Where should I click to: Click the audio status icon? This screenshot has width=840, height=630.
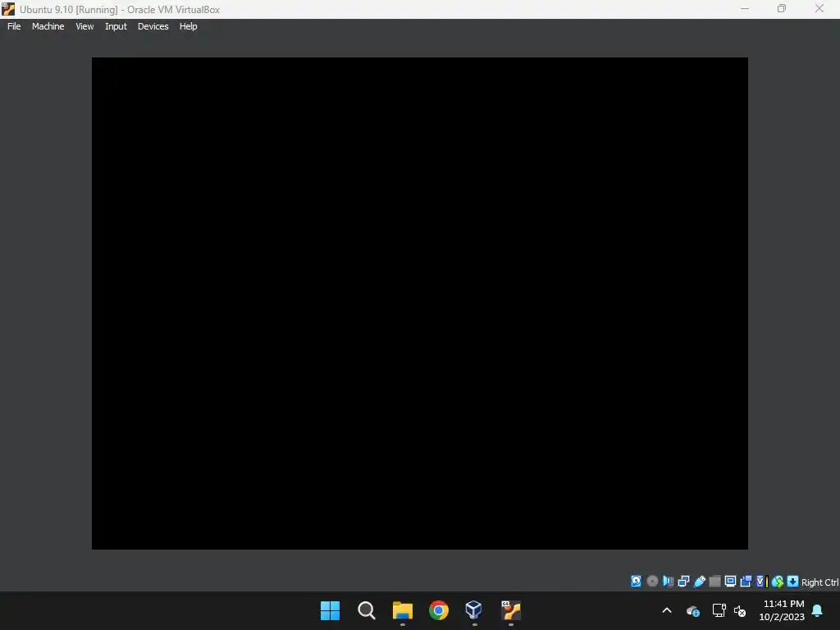click(668, 582)
